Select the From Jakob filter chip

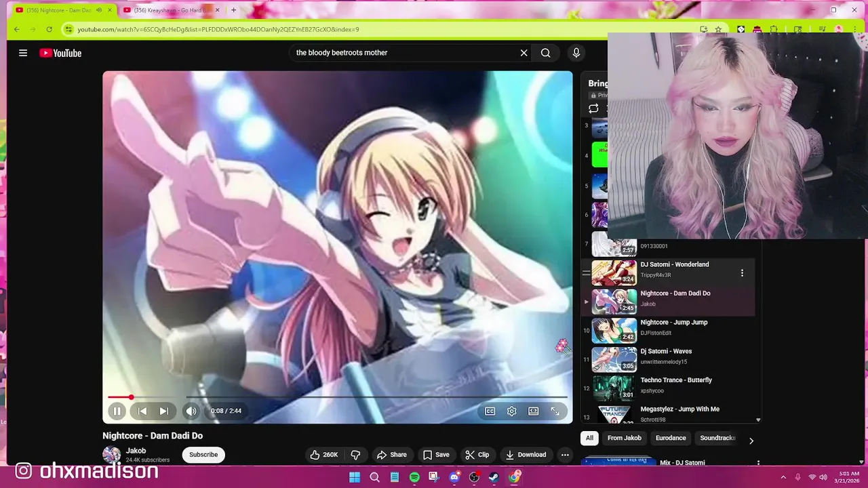tap(625, 438)
